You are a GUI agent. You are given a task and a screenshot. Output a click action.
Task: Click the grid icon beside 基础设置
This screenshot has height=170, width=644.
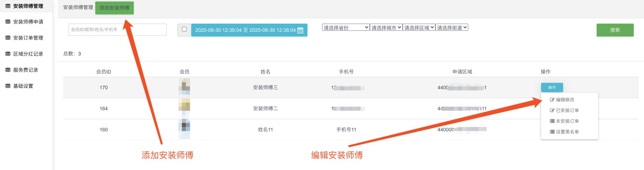coord(8,86)
